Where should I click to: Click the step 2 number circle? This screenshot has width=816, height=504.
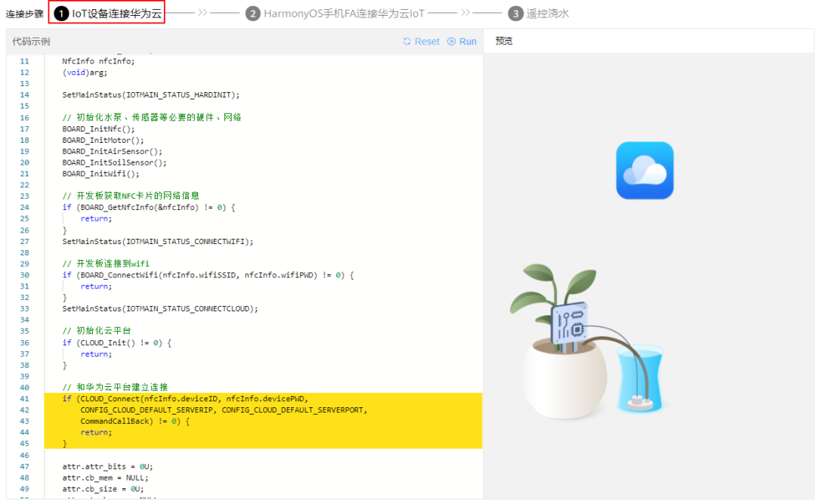click(x=252, y=14)
